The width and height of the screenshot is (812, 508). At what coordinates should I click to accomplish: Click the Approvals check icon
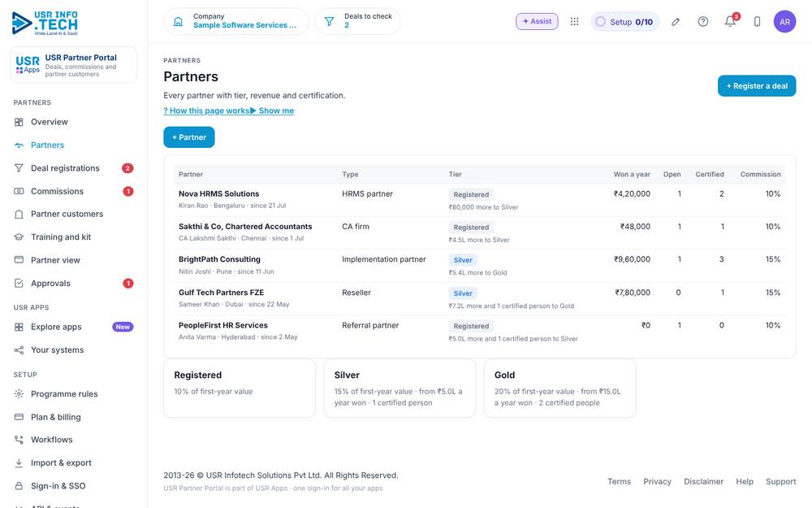click(x=19, y=283)
